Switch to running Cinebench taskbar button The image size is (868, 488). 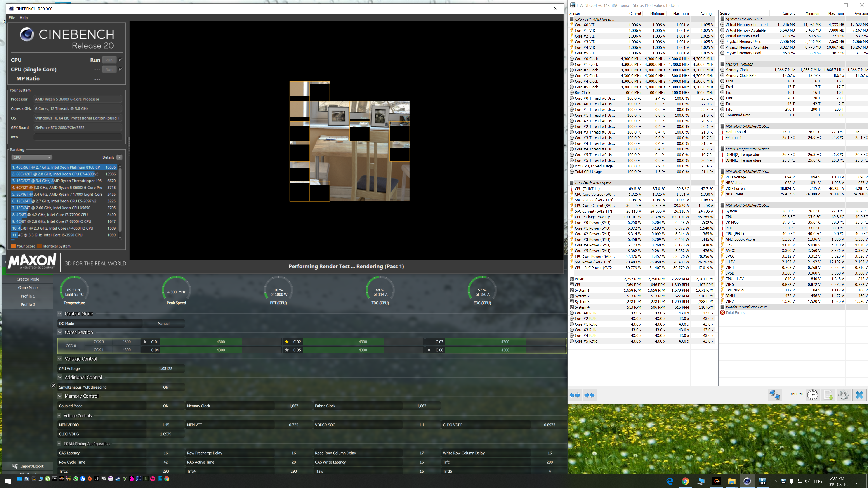[747, 481]
